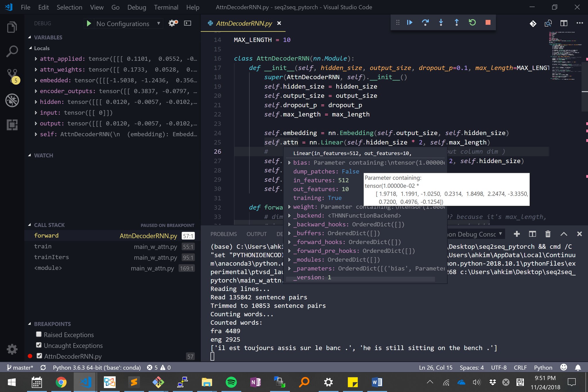Stop the debugging session
The image size is (588, 392).
(488, 22)
